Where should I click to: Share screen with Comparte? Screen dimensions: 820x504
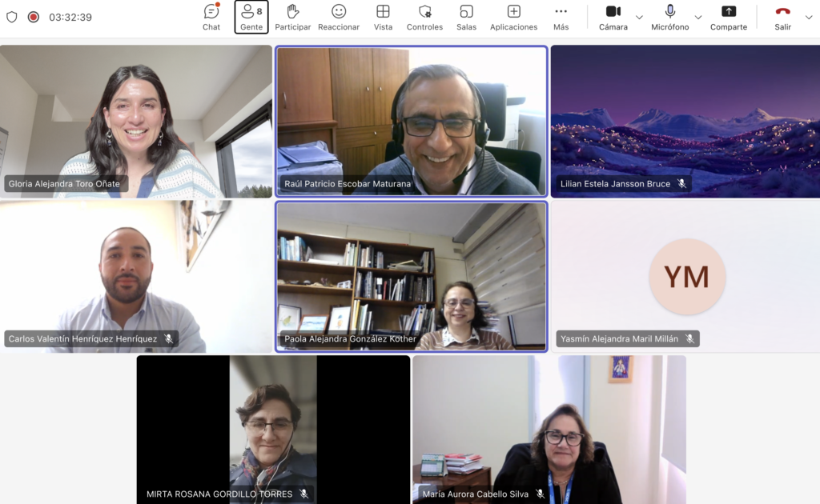729,18
